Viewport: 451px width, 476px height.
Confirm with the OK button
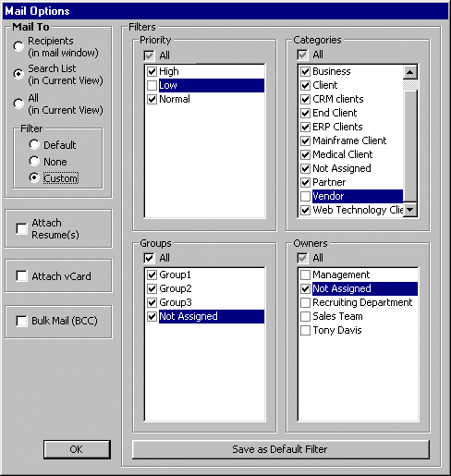pyautogui.click(x=77, y=449)
